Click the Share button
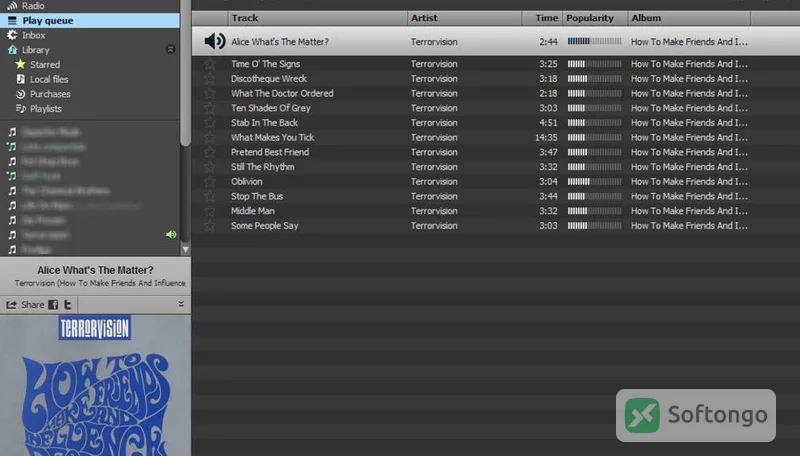The width and height of the screenshot is (800, 456). point(25,305)
